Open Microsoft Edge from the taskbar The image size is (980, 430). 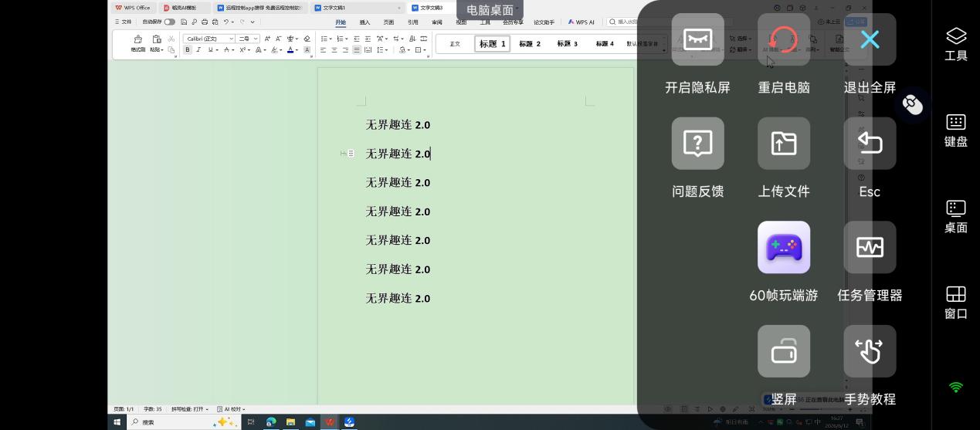(271, 422)
